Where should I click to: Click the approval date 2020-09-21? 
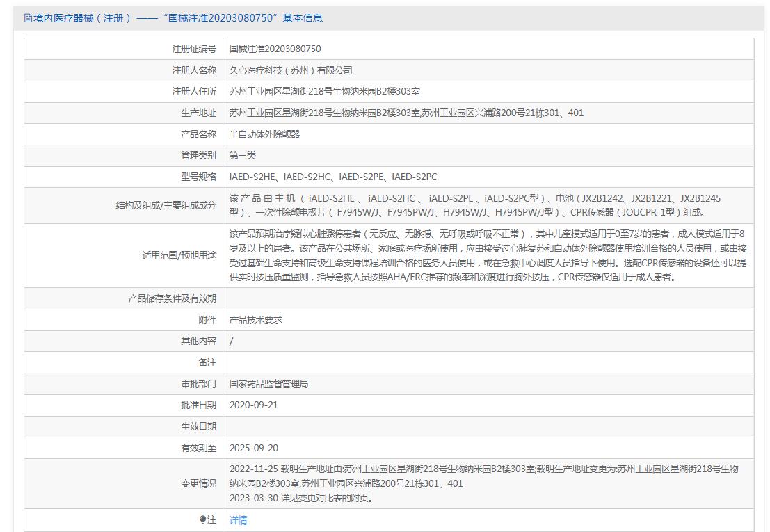tap(253, 405)
